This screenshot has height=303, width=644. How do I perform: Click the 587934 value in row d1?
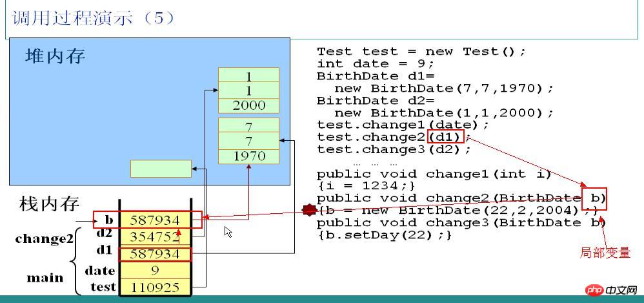pos(155,254)
